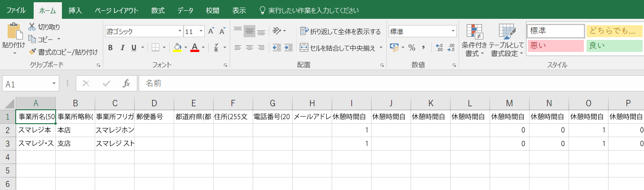Switch to the 数式 tab

click(x=158, y=10)
